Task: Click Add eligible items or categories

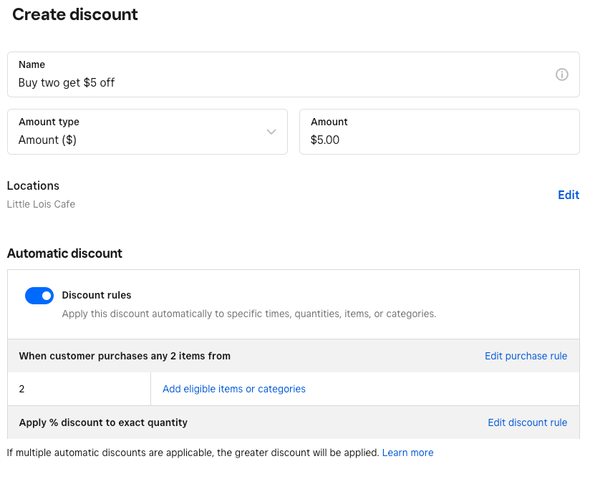Action: coord(234,389)
